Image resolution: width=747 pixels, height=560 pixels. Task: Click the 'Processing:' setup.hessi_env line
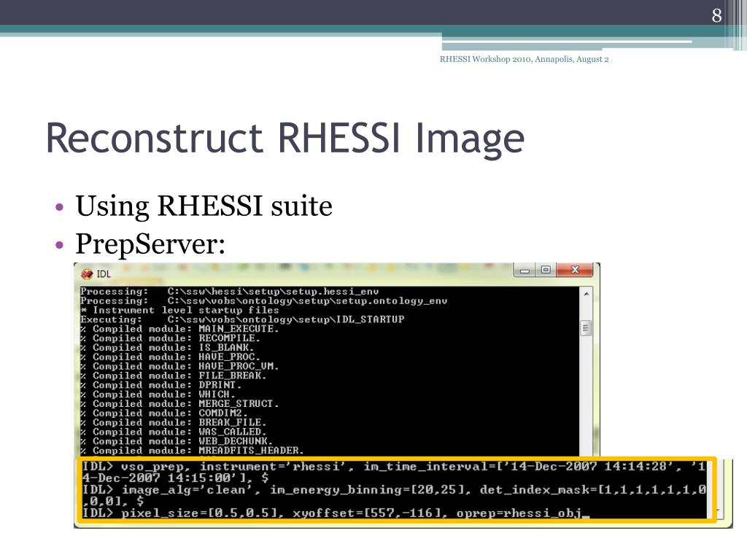coord(229,292)
